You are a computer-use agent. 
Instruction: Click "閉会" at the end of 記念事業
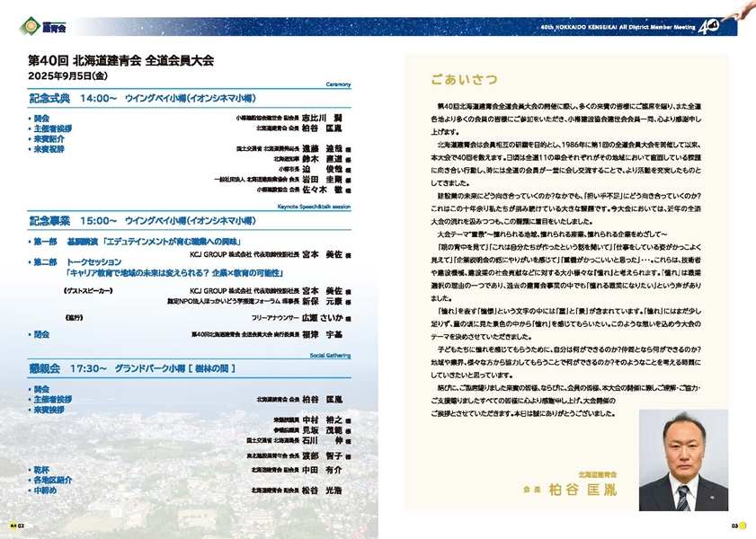pos(41,334)
